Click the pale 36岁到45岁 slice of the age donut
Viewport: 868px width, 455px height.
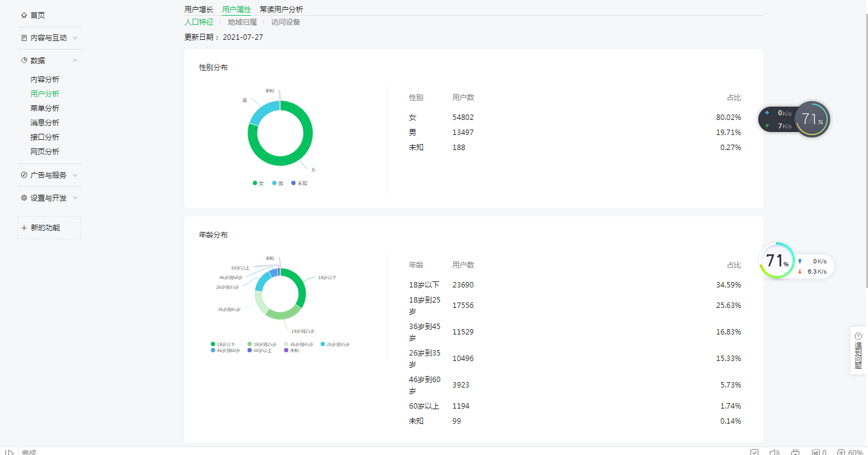click(260, 302)
